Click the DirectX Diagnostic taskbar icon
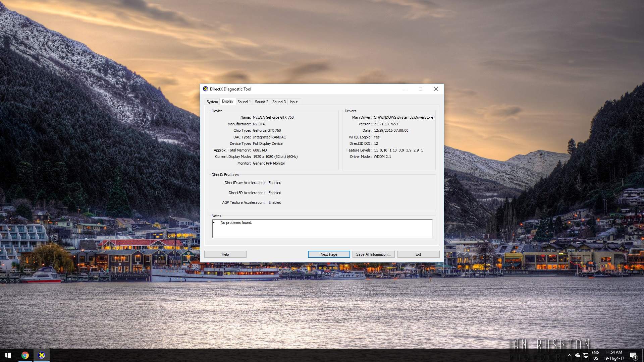The height and width of the screenshot is (362, 644). pyautogui.click(x=42, y=355)
